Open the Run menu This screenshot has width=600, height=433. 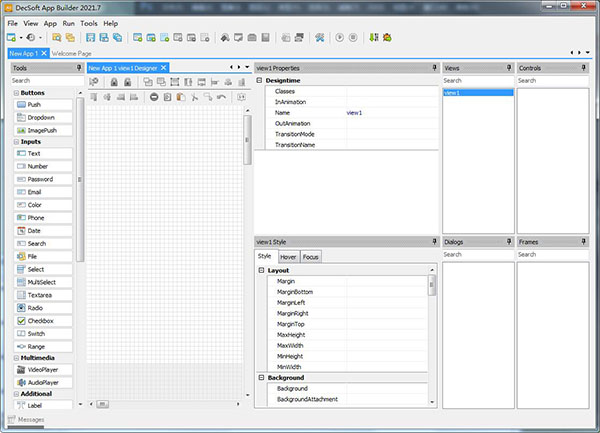point(68,23)
